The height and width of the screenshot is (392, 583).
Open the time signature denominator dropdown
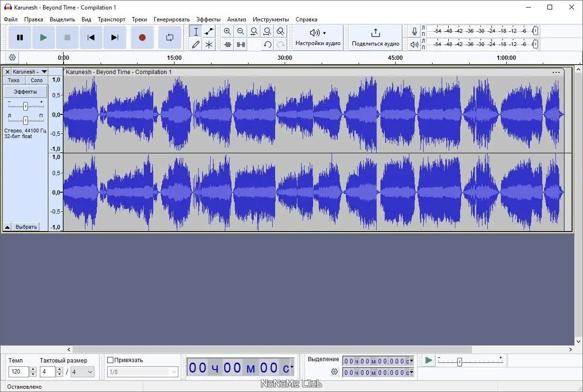coord(82,372)
